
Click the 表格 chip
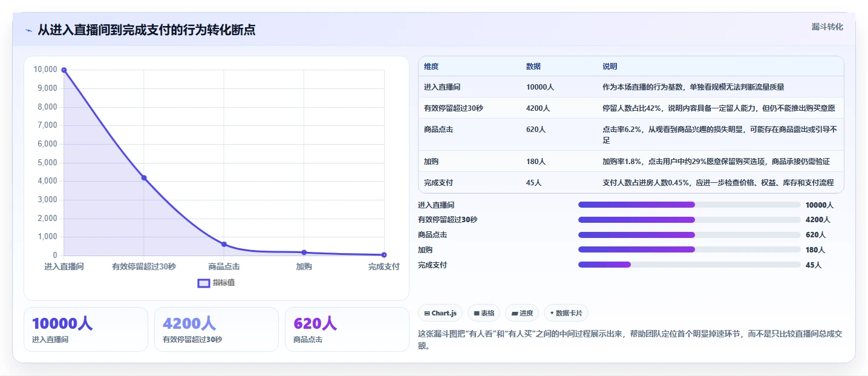coord(484,313)
